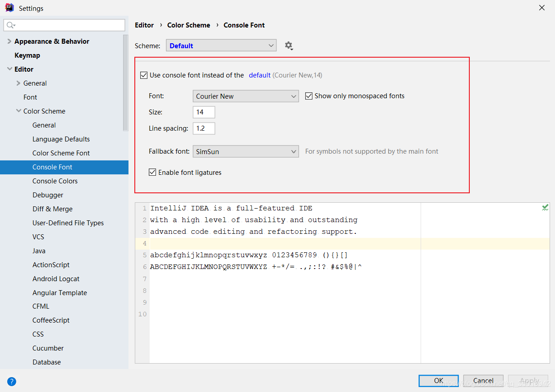The height and width of the screenshot is (392, 555).
Task: Select VCS color scheme item
Action: click(x=38, y=237)
